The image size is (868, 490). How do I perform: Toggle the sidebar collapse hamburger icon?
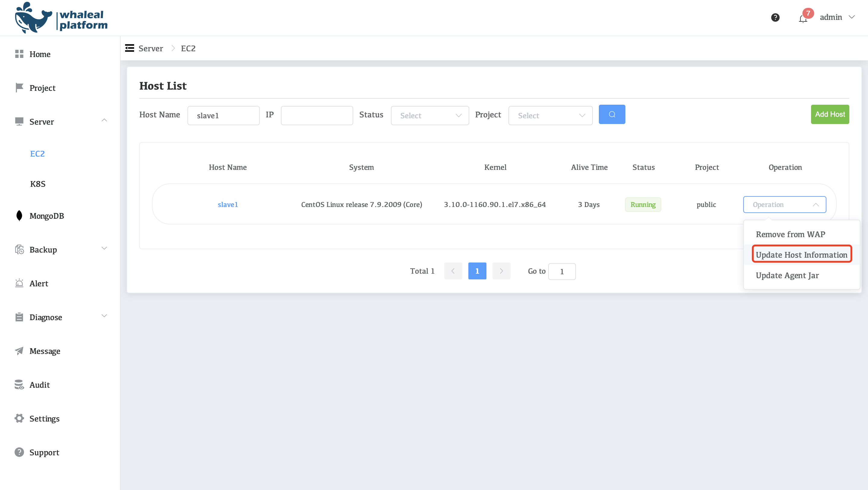(x=129, y=48)
